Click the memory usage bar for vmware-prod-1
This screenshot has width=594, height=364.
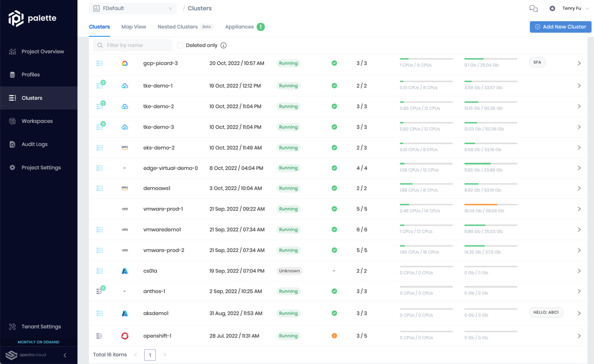click(490, 205)
